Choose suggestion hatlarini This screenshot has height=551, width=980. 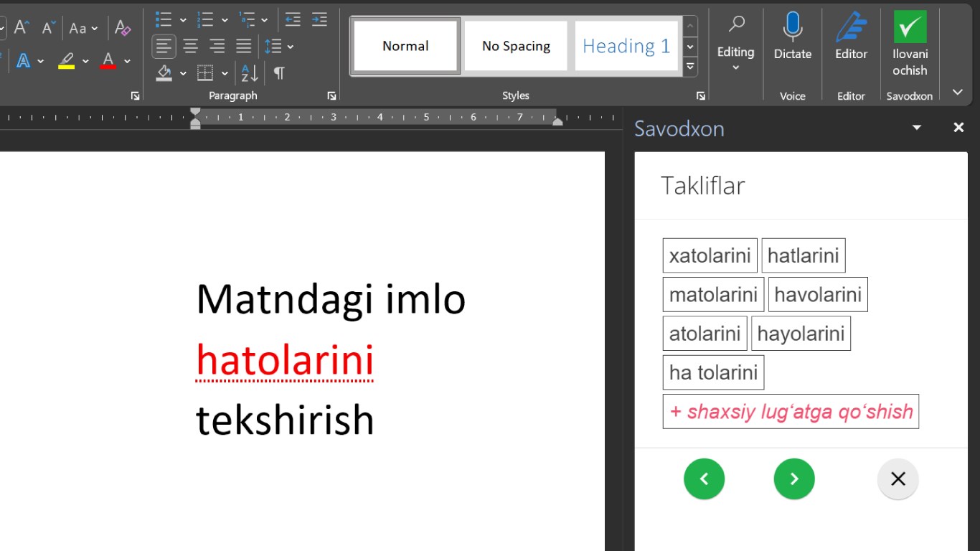pyautogui.click(x=804, y=255)
